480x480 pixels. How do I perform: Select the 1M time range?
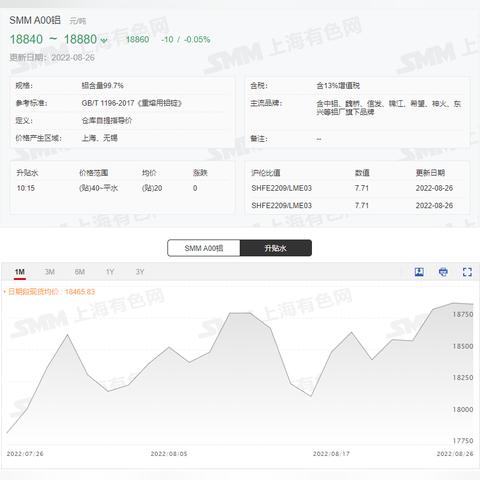tap(20, 272)
